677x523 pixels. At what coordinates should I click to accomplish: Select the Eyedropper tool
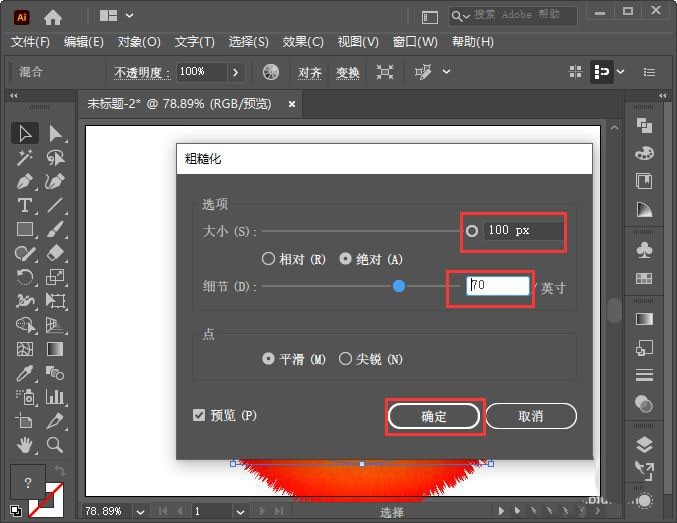pos(25,373)
